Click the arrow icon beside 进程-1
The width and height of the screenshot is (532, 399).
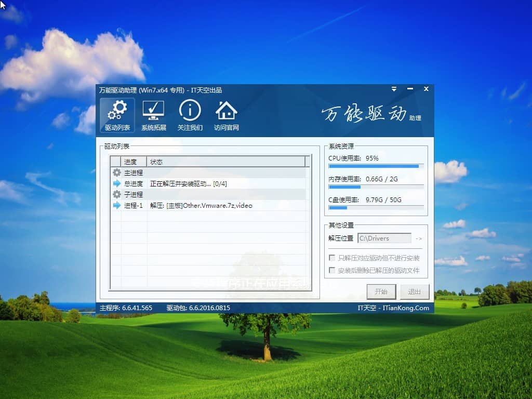(117, 205)
